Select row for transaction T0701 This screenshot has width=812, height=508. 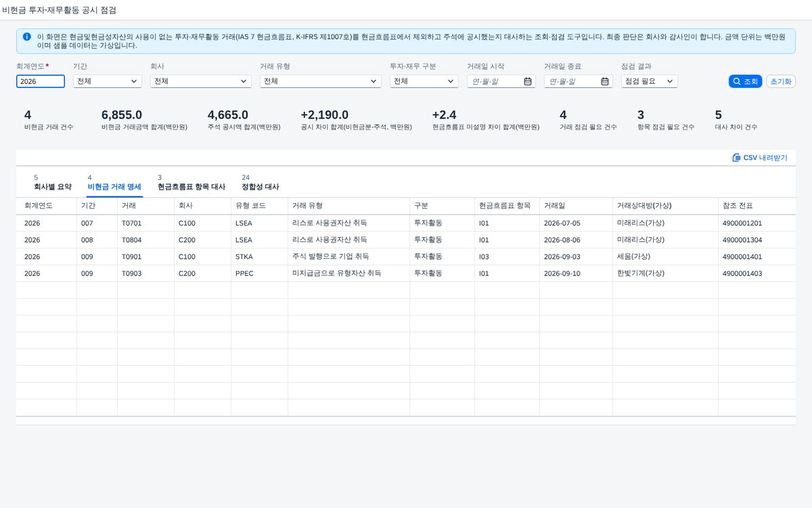[x=406, y=223]
